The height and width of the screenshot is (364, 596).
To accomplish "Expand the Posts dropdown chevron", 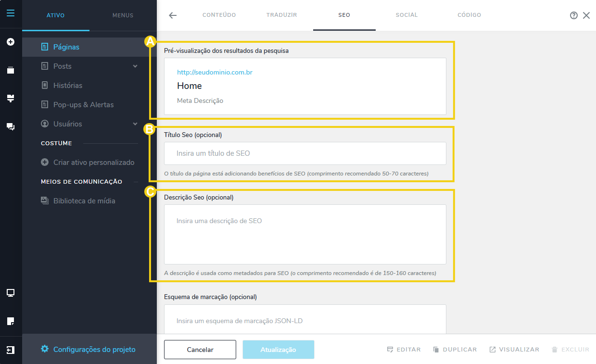I will [135, 66].
